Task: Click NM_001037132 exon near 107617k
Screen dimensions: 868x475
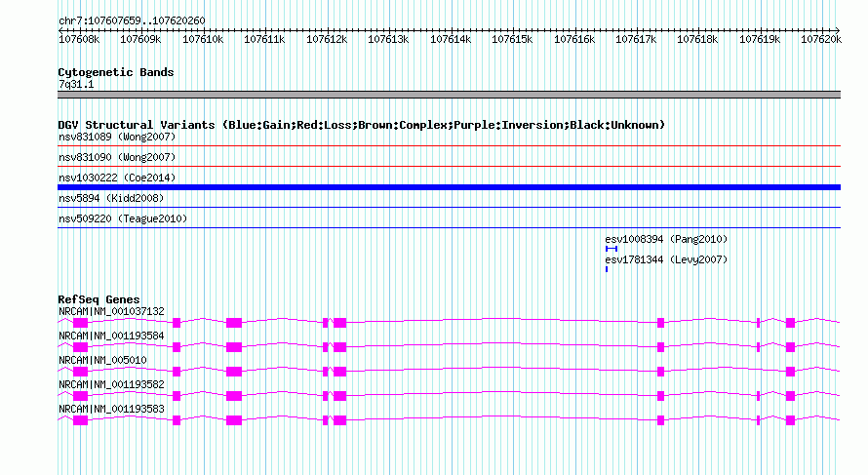Action: (660, 323)
